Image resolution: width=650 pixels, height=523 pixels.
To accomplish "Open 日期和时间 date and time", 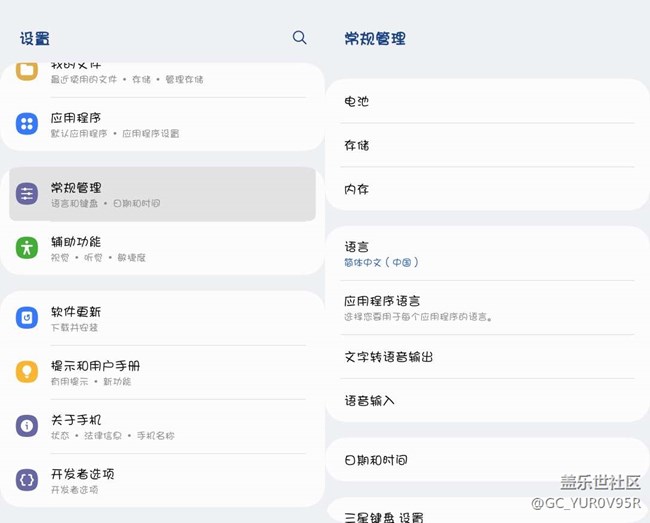I will click(376, 461).
